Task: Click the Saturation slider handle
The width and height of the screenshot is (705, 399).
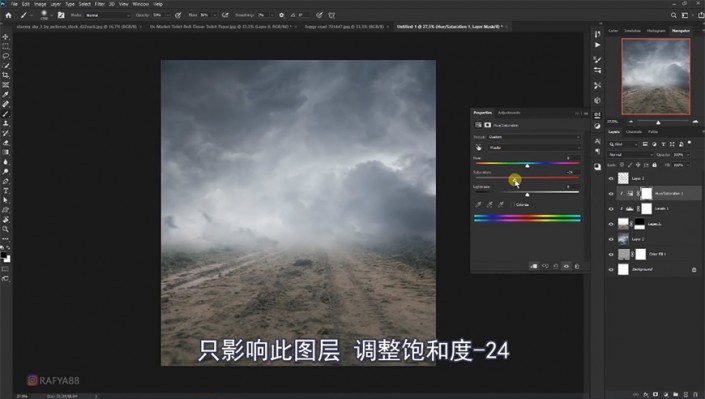Action: pyautogui.click(x=515, y=180)
